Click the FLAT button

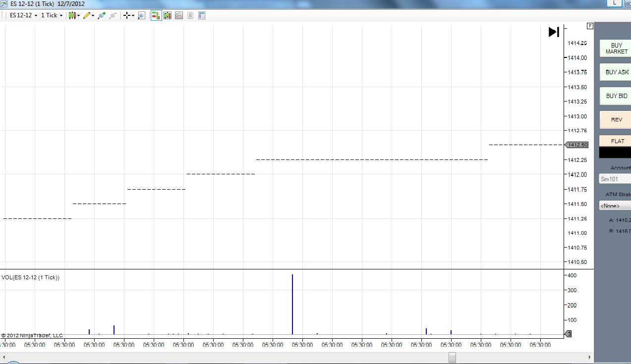[x=616, y=141]
